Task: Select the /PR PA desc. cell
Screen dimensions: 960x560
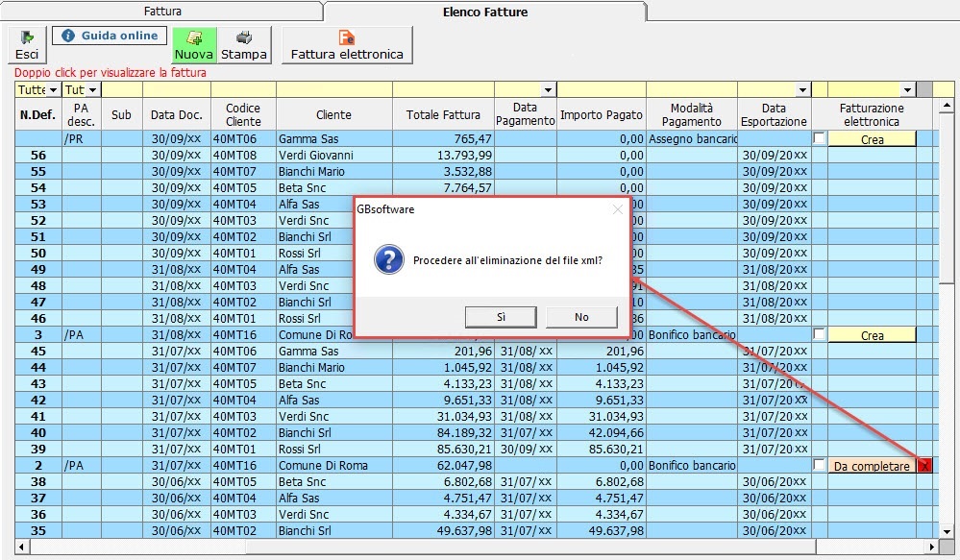Action: click(81, 139)
